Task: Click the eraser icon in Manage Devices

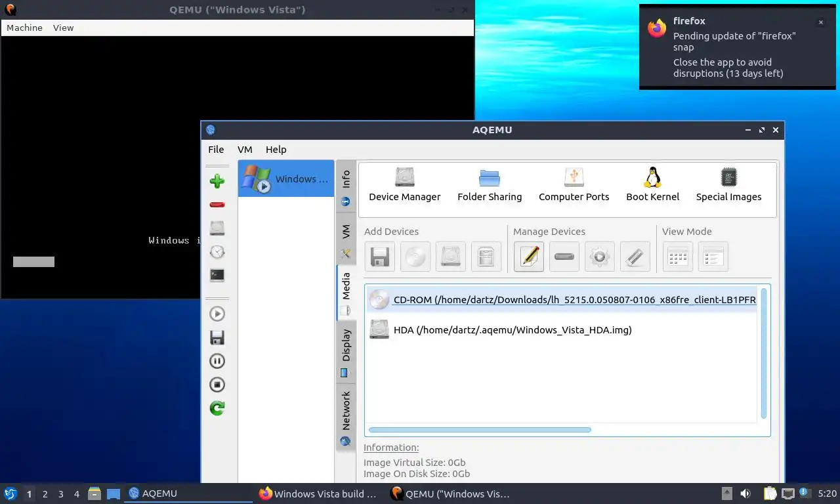Action: pos(635,257)
